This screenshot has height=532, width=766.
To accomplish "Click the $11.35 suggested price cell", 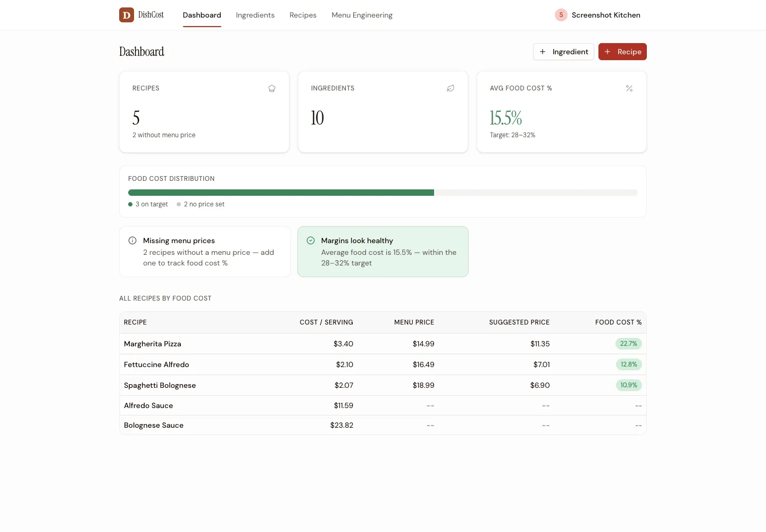I will point(540,344).
